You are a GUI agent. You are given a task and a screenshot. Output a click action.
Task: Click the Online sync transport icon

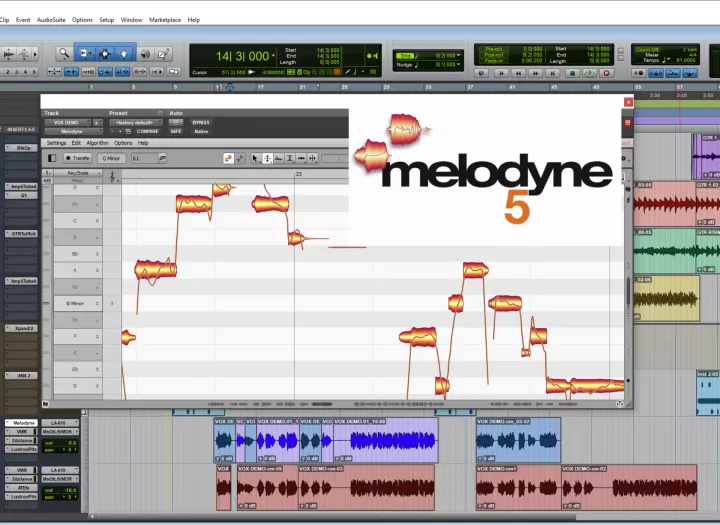point(482,73)
